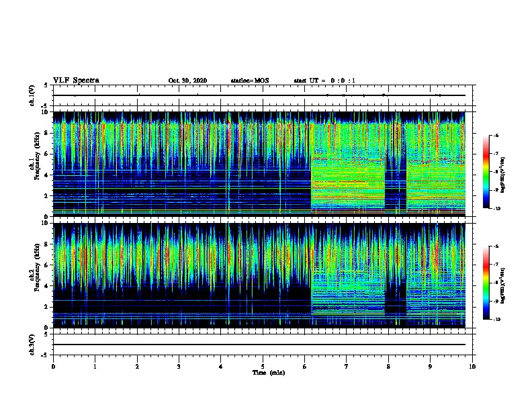The width and height of the screenshot is (532, 411).
Task: Click the ch.1 voltage waveform trace
Action: pos(259,95)
